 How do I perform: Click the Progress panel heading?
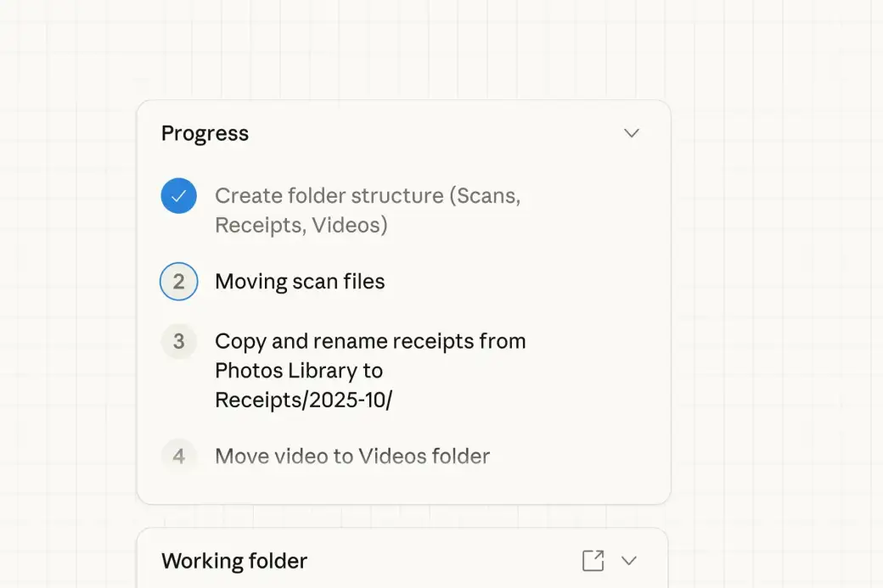click(205, 133)
